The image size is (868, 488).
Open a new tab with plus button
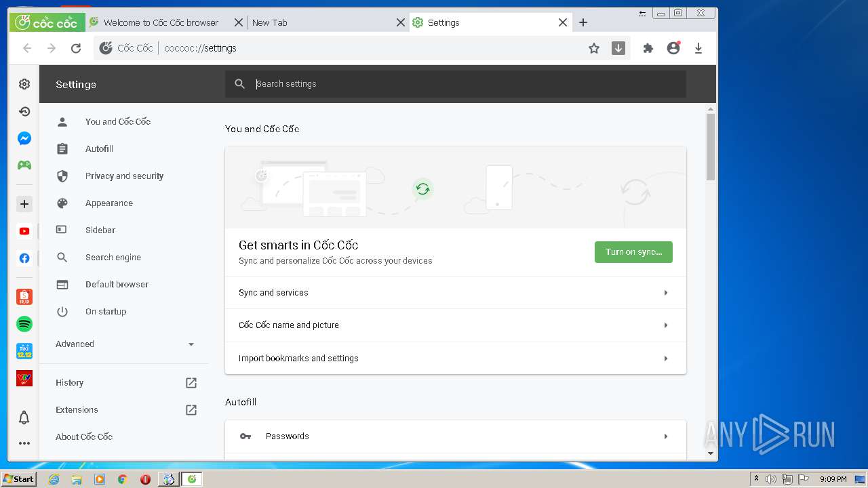(x=583, y=22)
